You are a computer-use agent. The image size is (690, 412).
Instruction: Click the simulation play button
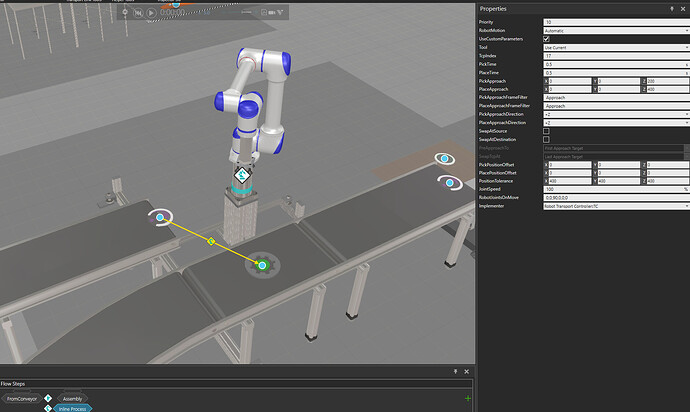coord(151,13)
